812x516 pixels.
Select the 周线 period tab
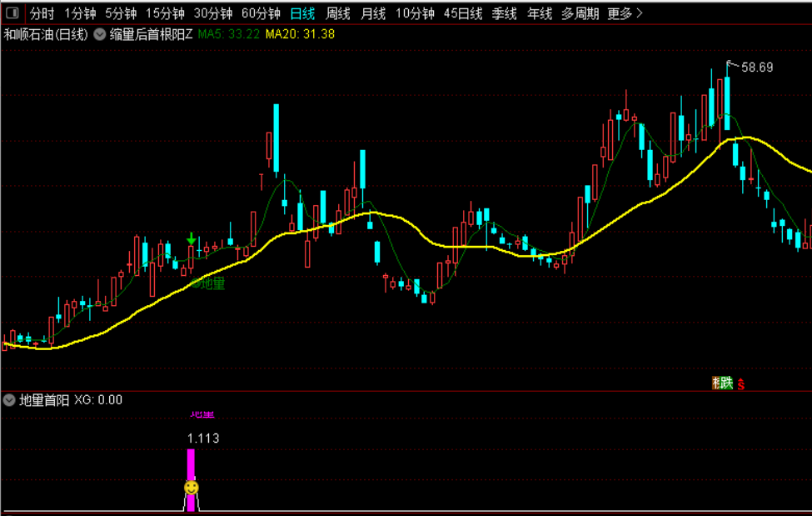tap(337, 13)
